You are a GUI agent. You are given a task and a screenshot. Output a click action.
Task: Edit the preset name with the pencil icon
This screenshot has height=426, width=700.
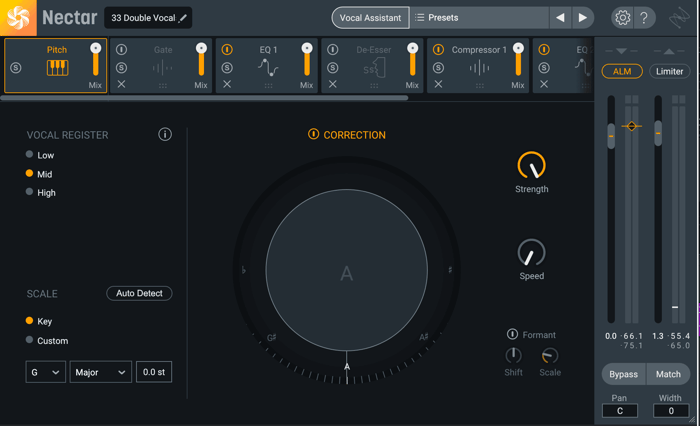coord(183,18)
